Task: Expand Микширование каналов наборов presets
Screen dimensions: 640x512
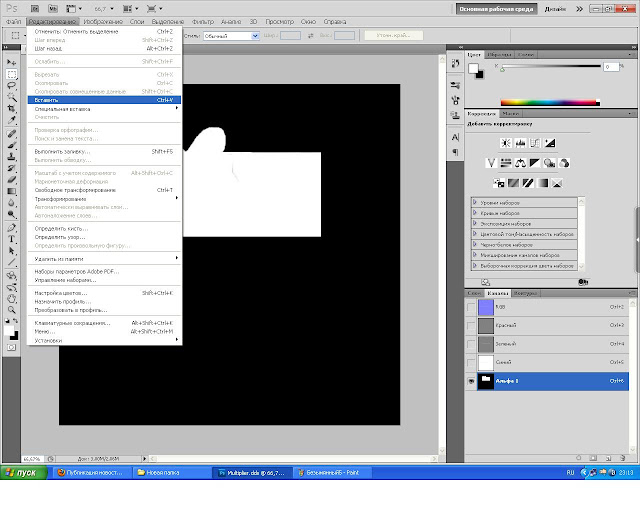Action: (x=475, y=255)
